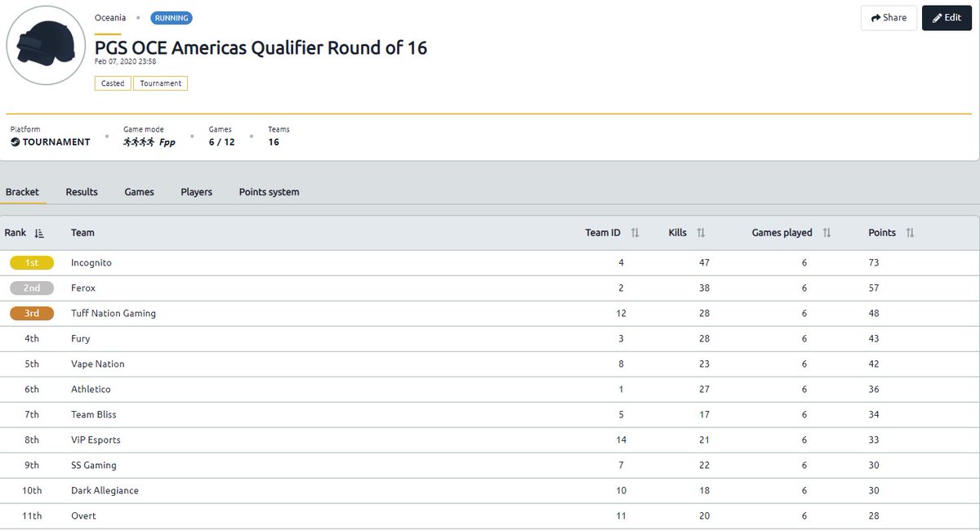Click the 2nd place silver badge
980x531 pixels.
pyautogui.click(x=32, y=288)
